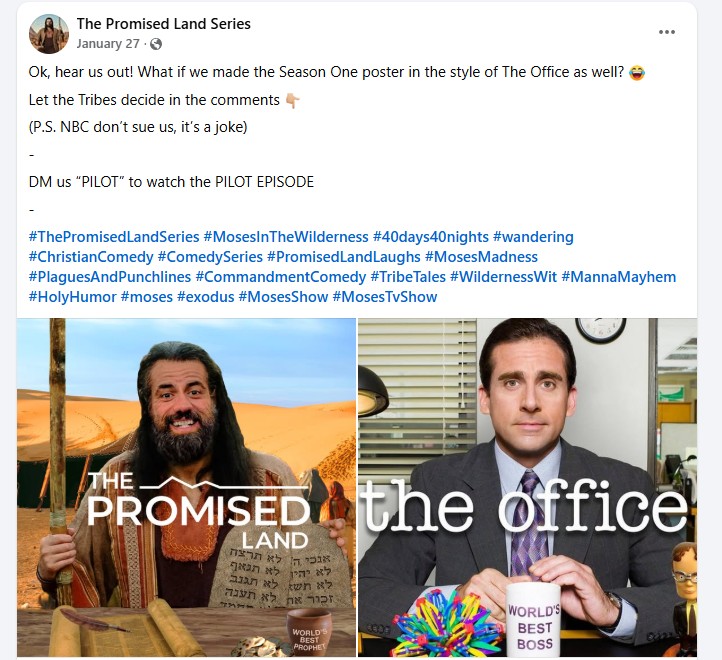View The Promised Land poster image

pos(186,487)
